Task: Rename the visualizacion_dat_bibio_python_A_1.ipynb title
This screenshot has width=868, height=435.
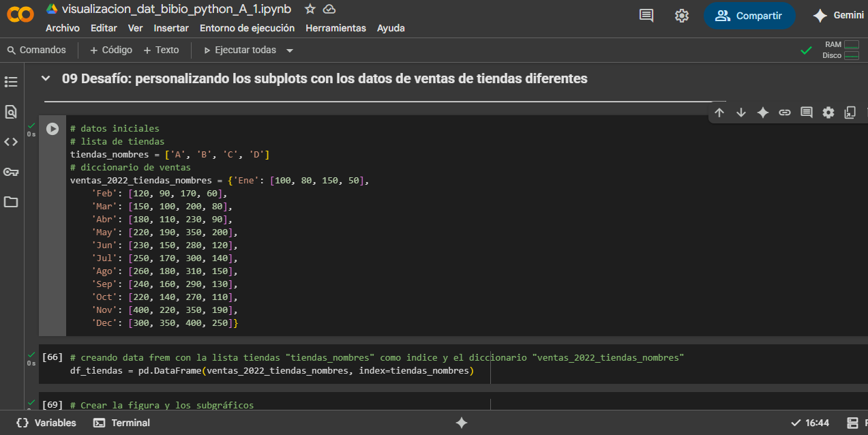Action: [x=176, y=9]
